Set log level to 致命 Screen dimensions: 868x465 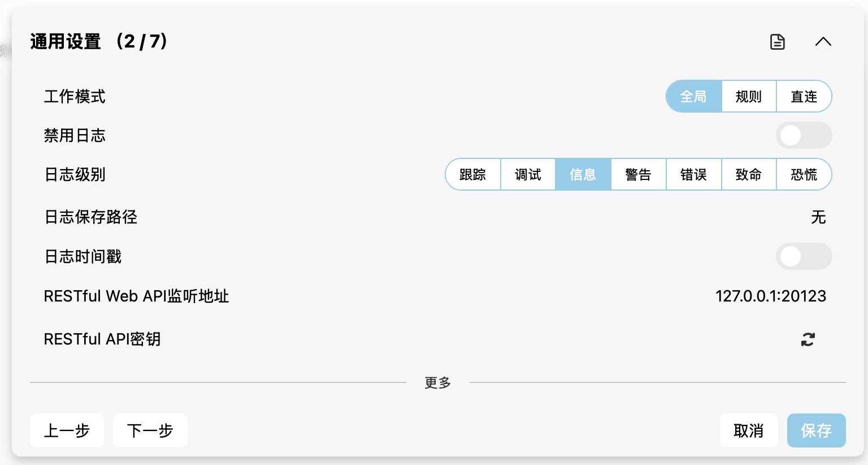pos(749,175)
